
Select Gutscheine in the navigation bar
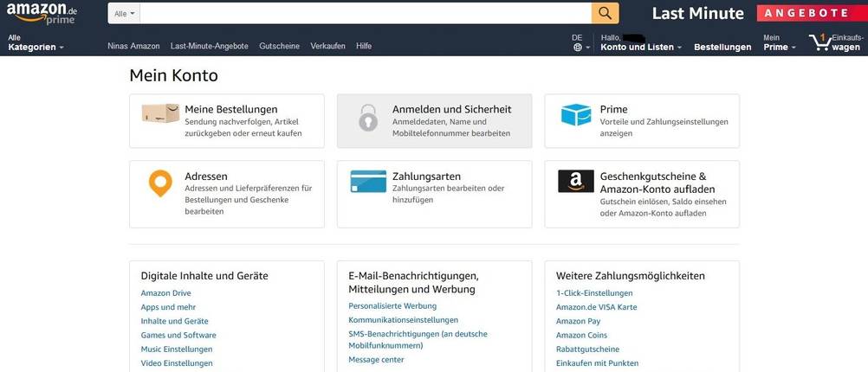[x=279, y=46]
